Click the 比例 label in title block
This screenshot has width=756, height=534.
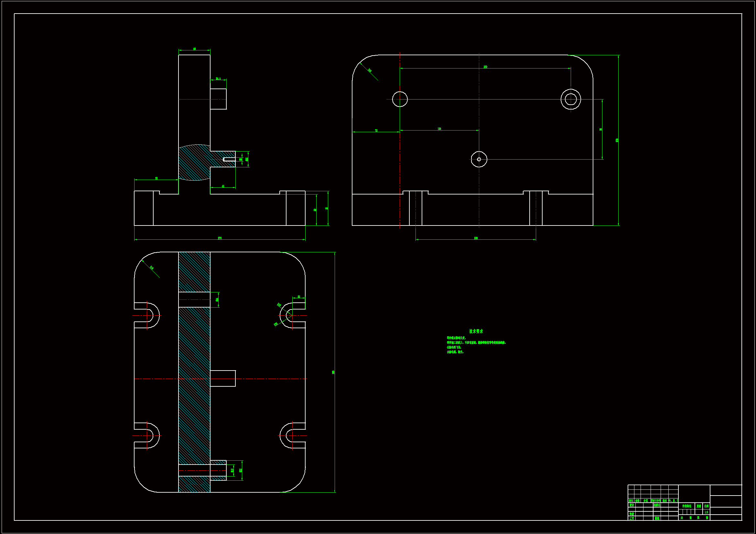tap(706, 506)
